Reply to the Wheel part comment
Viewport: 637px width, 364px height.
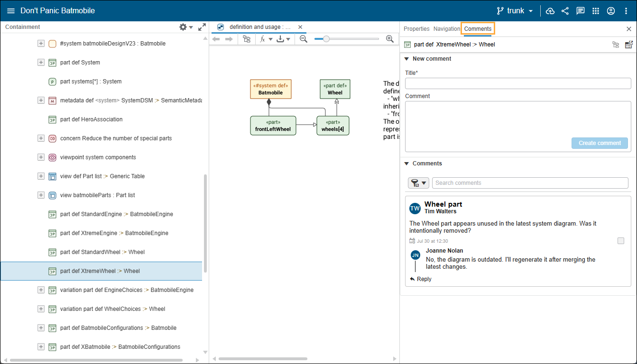[x=421, y=279]
